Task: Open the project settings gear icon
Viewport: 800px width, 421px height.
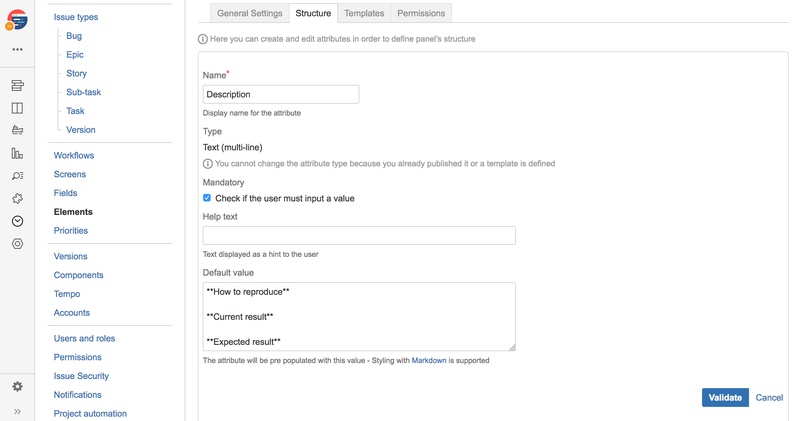Action: tap(17, 386)
